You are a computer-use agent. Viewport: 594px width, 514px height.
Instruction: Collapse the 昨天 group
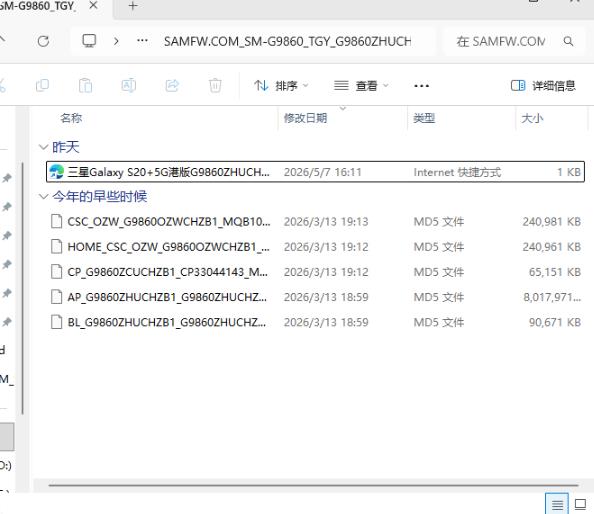(44, 147)
